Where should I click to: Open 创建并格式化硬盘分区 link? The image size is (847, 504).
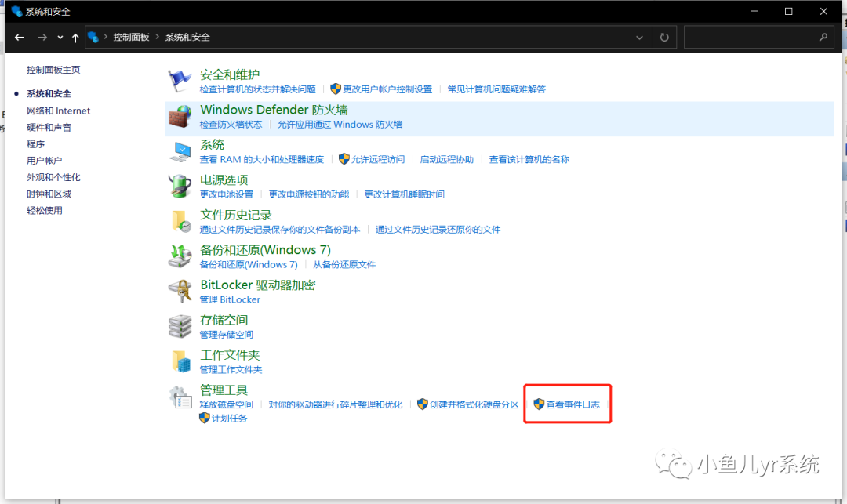click(x=474, y=404)
